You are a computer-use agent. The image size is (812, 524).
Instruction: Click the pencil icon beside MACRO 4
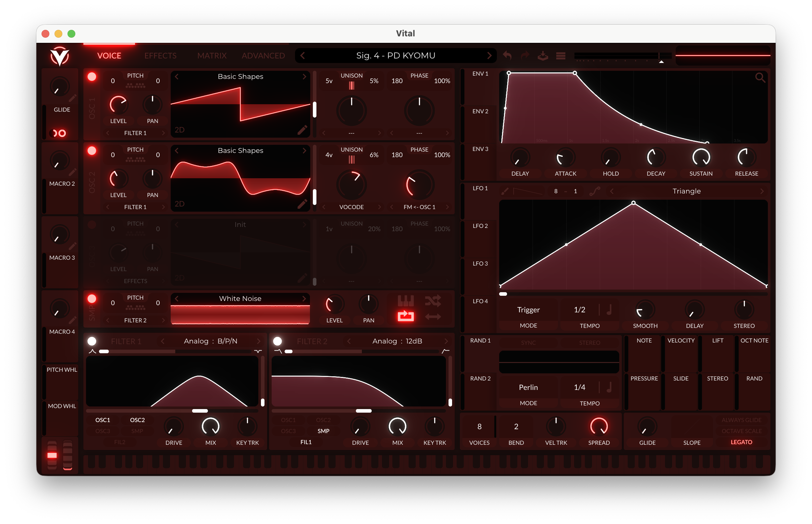(72, 320)
